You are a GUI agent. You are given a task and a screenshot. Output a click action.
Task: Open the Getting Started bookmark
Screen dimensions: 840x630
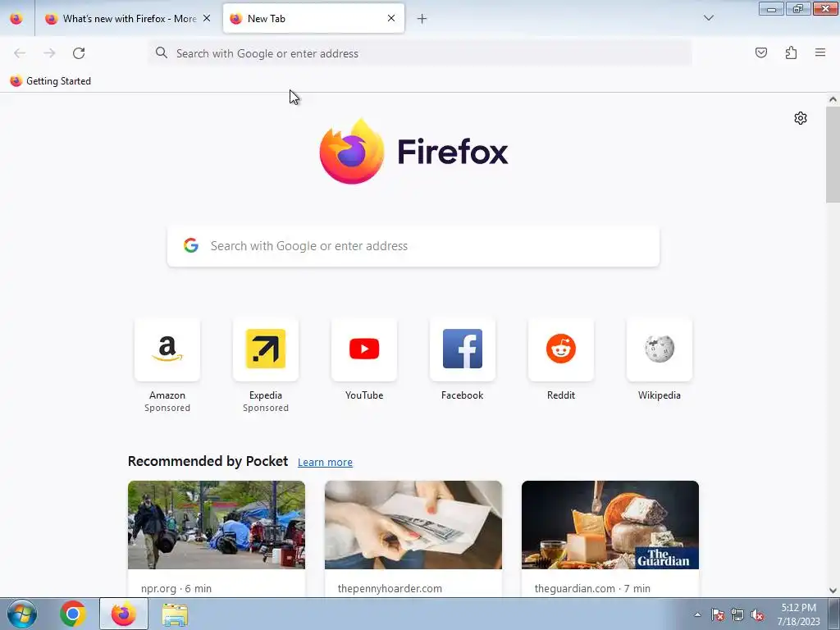click(x=51, y=81)
